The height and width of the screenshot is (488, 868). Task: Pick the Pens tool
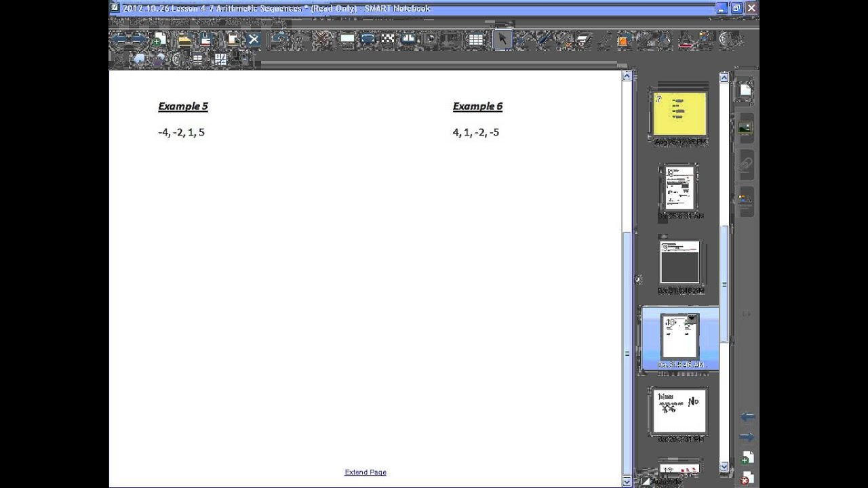pos(523,39)
